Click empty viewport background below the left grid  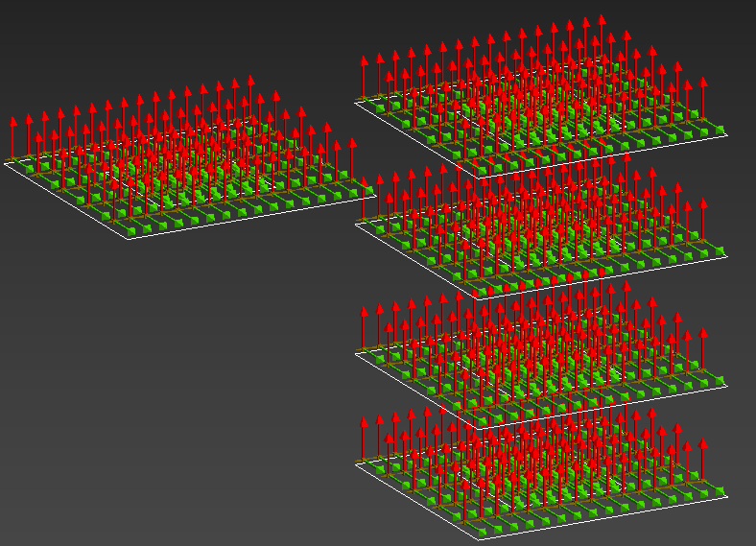(x=173, y=403)
